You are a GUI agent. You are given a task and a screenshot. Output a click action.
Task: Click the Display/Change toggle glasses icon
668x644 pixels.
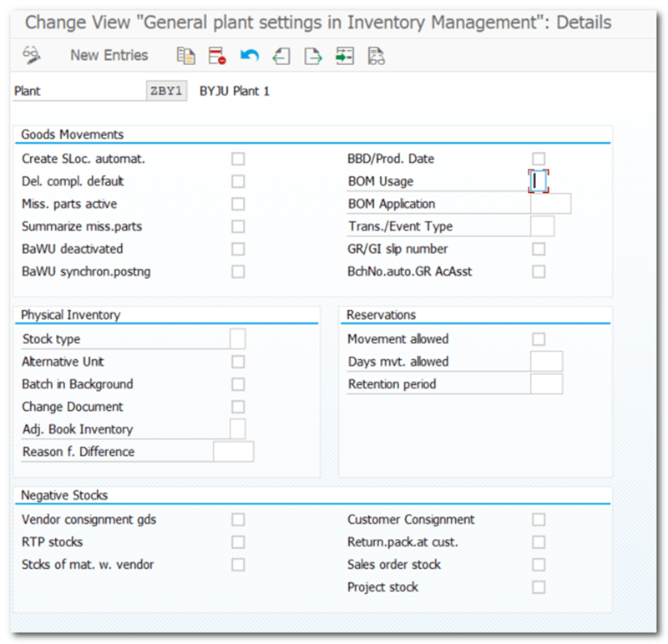click(32, 56)
